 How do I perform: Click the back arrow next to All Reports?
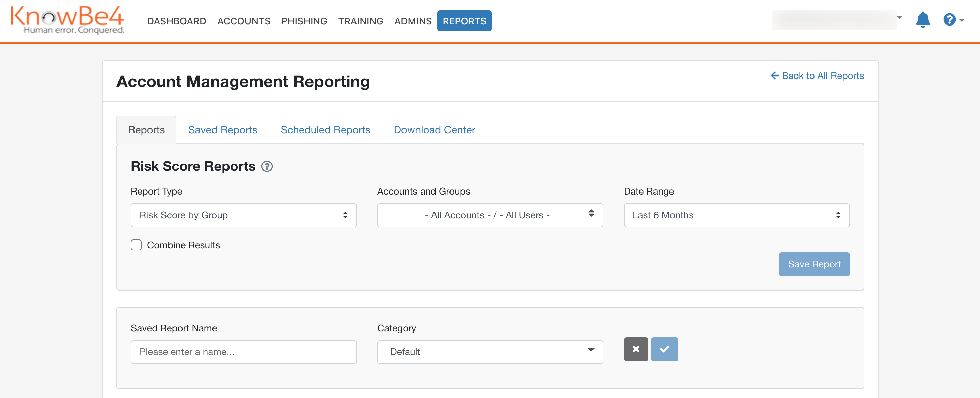coord(775,76)
